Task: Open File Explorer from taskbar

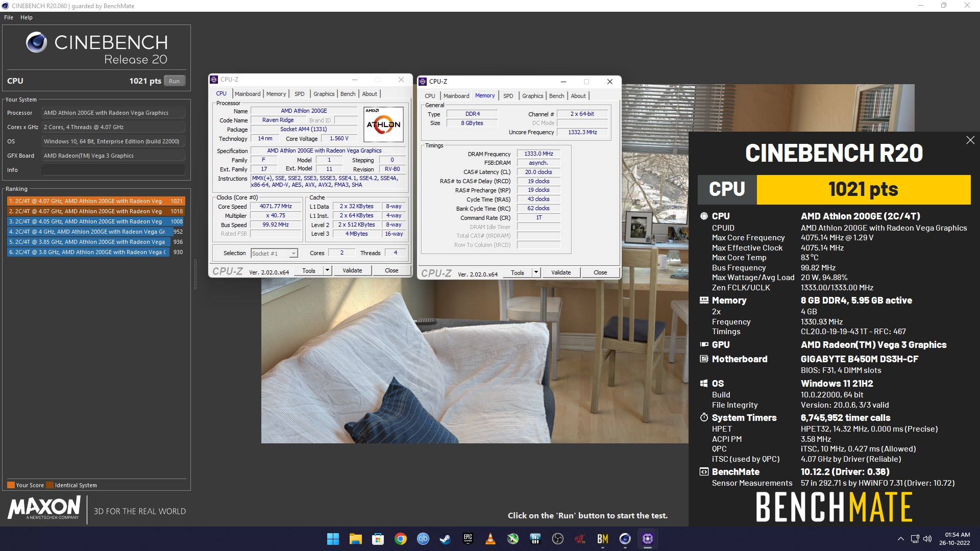Action: (x=355, y=539)
